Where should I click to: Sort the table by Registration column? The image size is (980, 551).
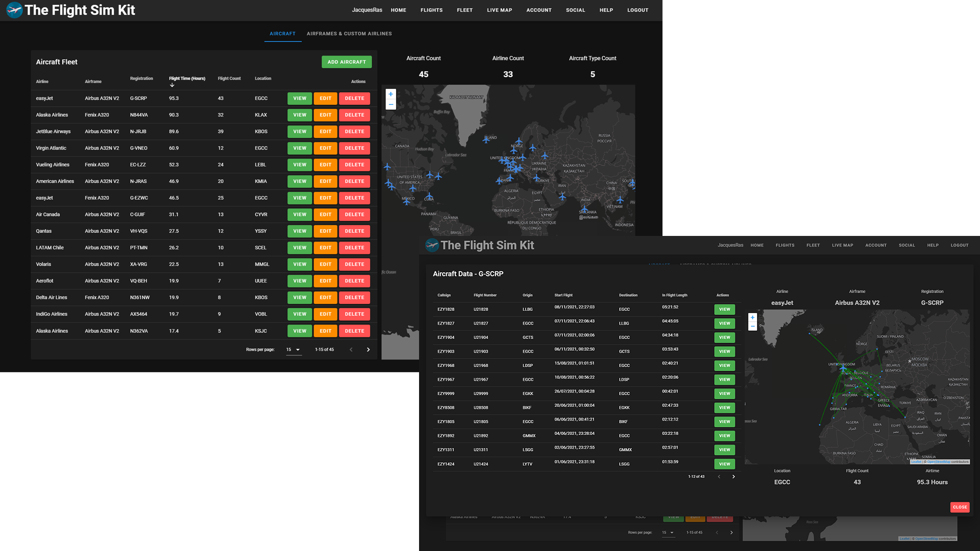point(141,79)
